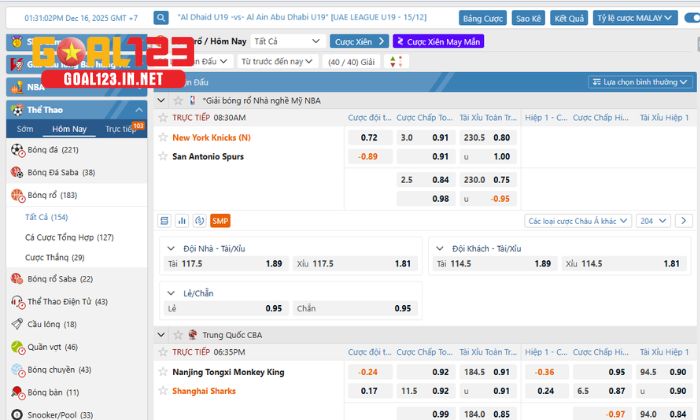700x420 pixels.
Task: Open Từ trước đến nay dropdown
Action: (x=277, y=61)
